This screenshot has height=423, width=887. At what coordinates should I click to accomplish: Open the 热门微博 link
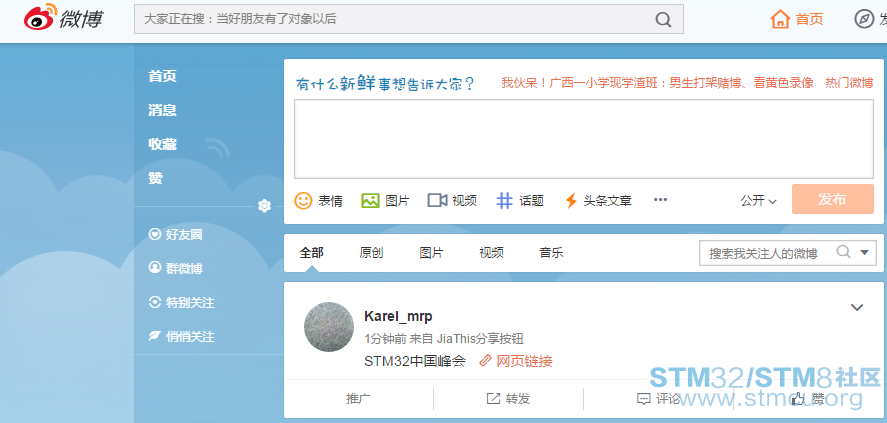coord(849,83)
